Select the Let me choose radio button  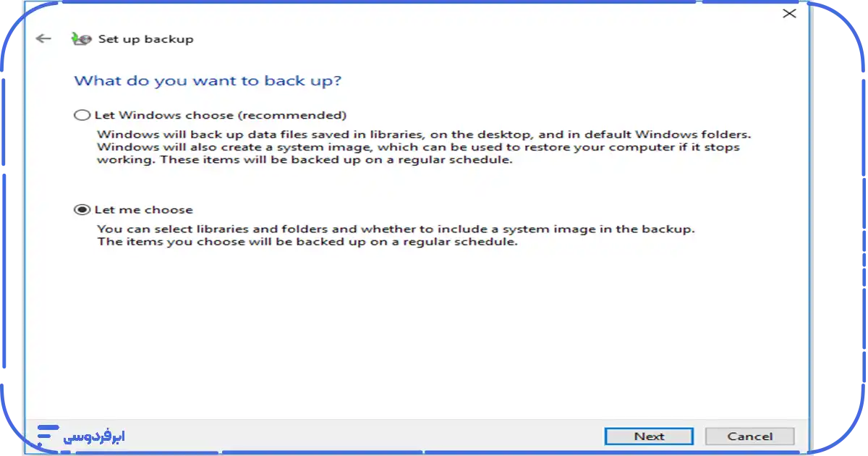pos(82,210)
